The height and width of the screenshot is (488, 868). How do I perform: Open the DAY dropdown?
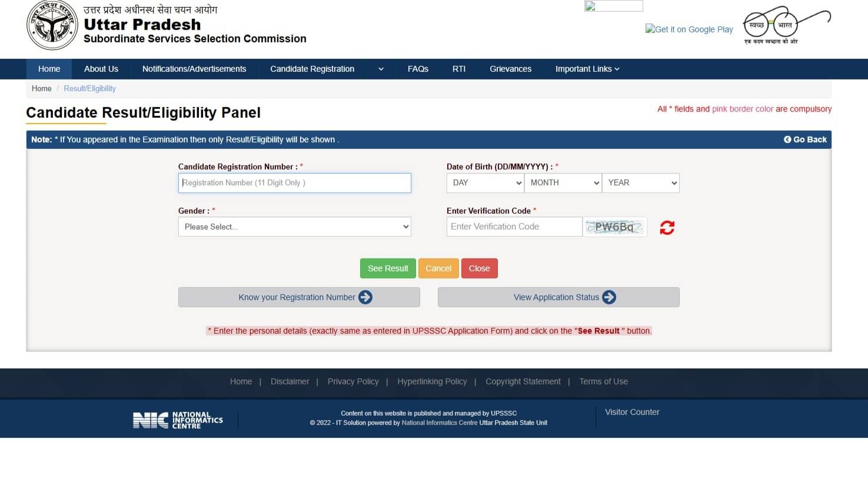[x=484, y=182]
